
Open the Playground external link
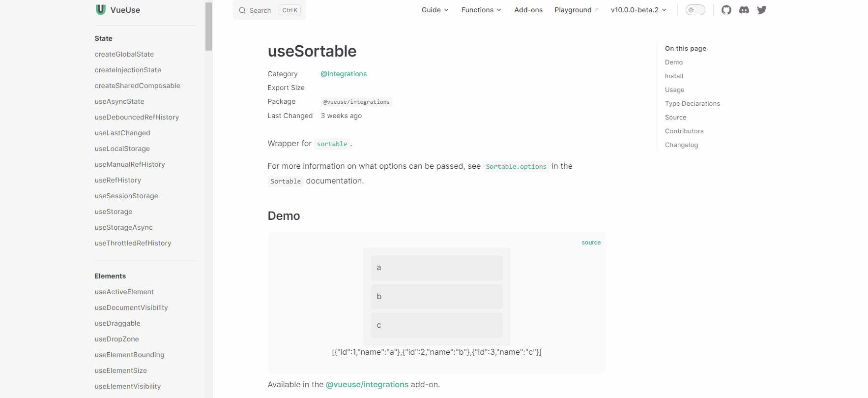pyautogui.click(x=577, y=10)
